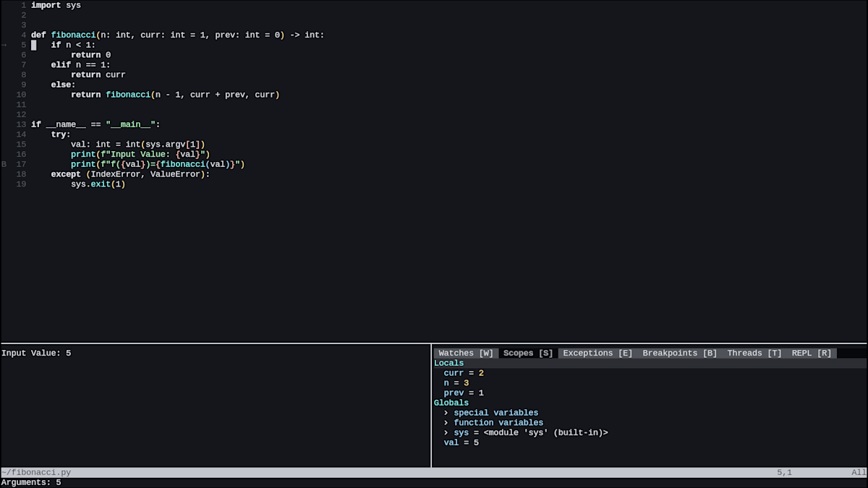Click the sys.exit(1) line
868x488 pixels.
point(98,184)
